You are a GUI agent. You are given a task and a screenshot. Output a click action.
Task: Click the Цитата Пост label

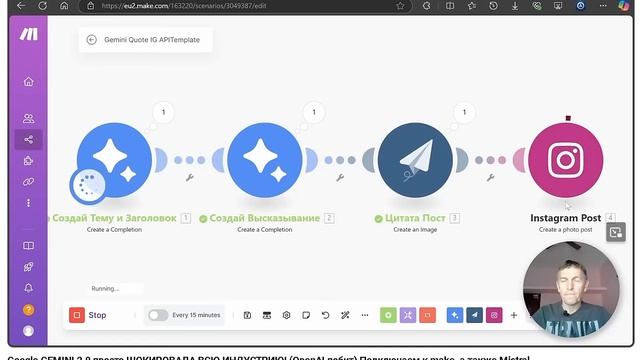[x=415, y=218]
